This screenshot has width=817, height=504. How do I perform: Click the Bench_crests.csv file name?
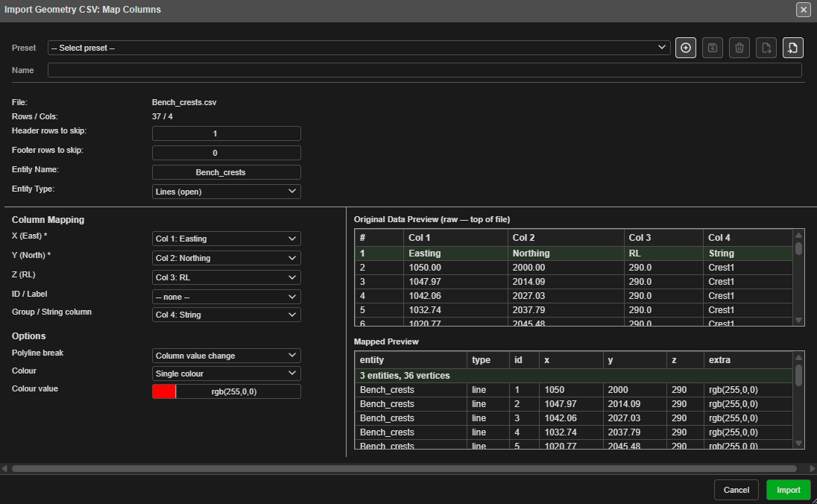point(184,103)
